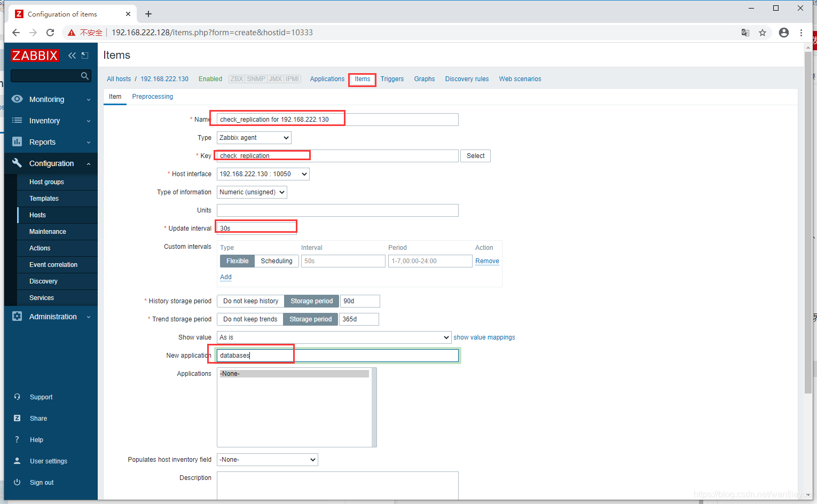Choose Do not keep history
This screenshot has width=817, height=504.
(x=250, y=301)
